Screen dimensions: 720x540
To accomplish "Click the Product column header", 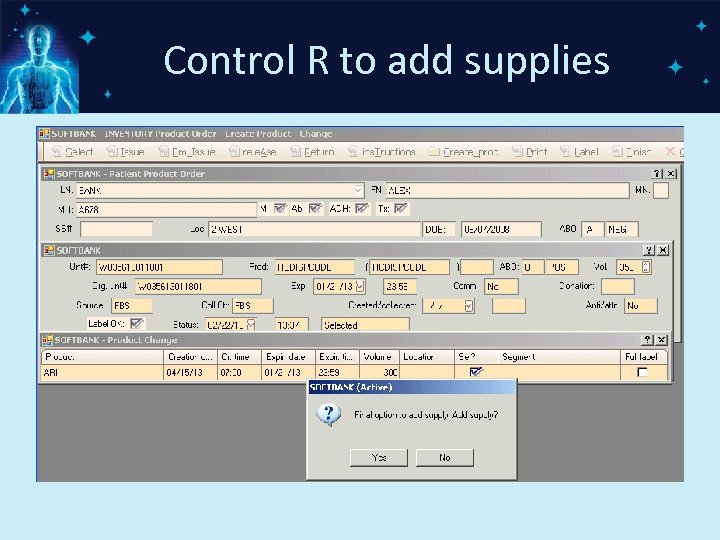I will click(x=102, y=357).
